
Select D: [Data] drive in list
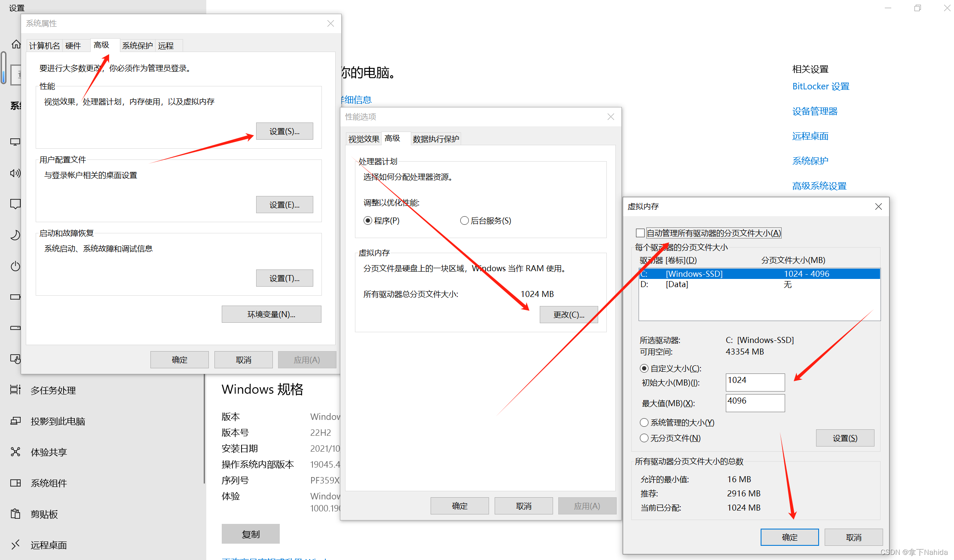[x=676, y=285]
